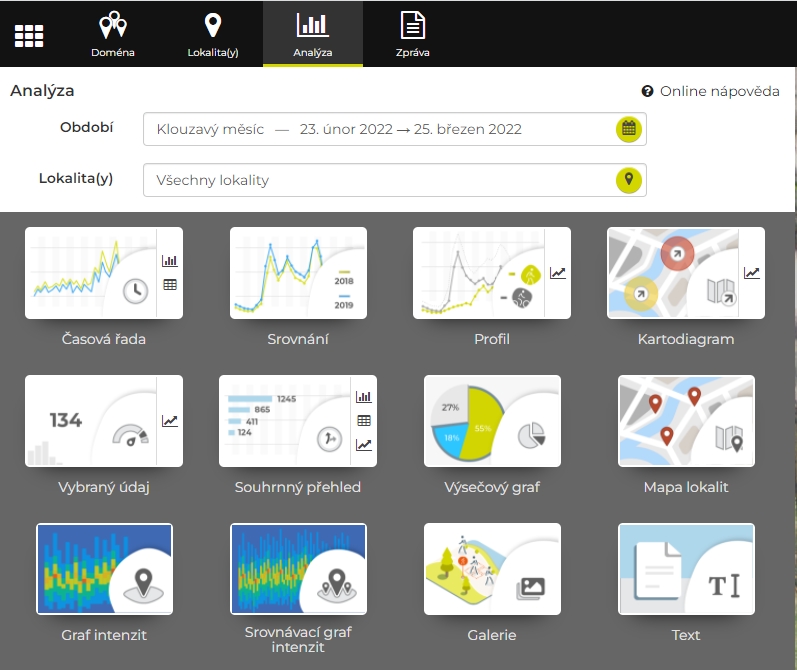Open the apps grid menu icon
Image resolution: width=797 pixels, height=670 pixels.
(x=29, y=36)
